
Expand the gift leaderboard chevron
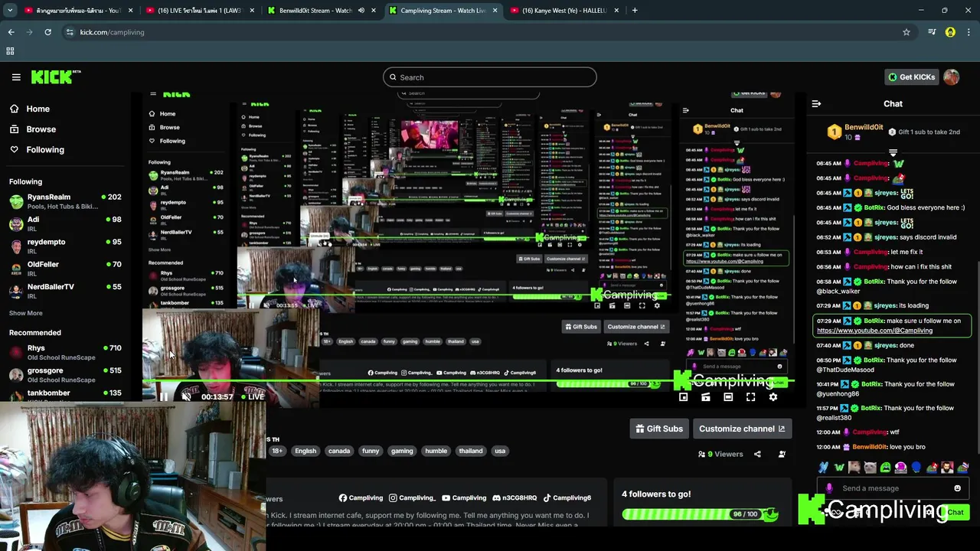(x=893, y=153)
